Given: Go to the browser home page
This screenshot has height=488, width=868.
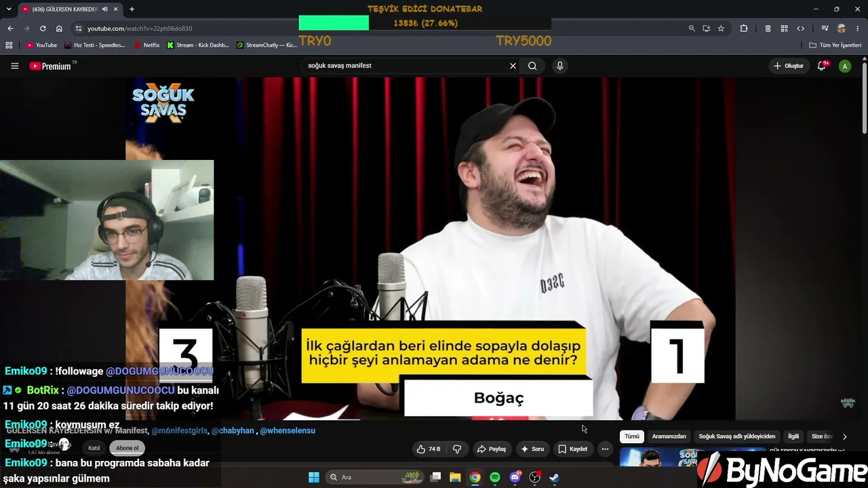Looking at the screenshot, I should [59, 28].
